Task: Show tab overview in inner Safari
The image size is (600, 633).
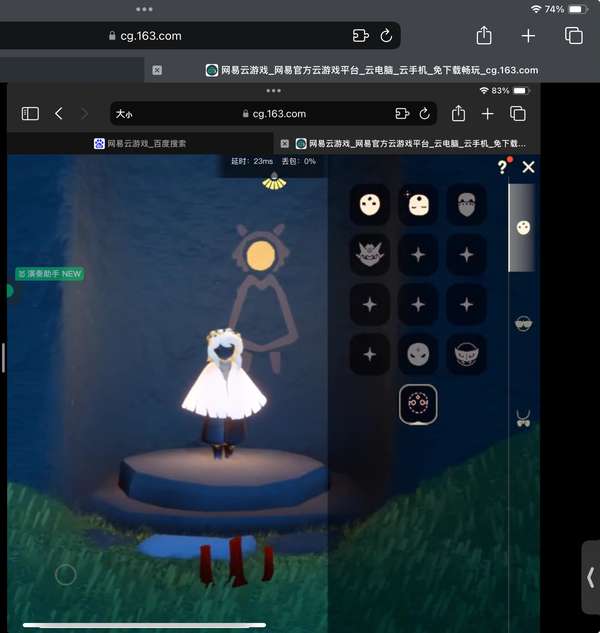Action: pos(518,114)
